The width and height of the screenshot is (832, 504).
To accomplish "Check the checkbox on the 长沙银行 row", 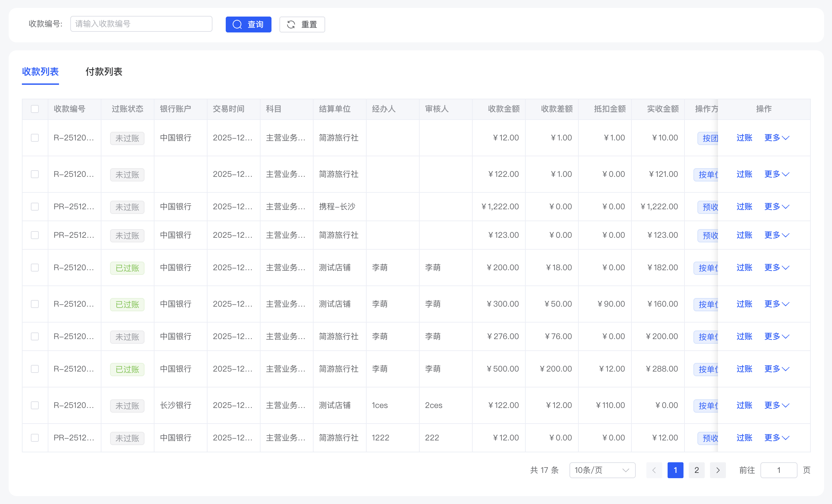I will pos(35,405).
